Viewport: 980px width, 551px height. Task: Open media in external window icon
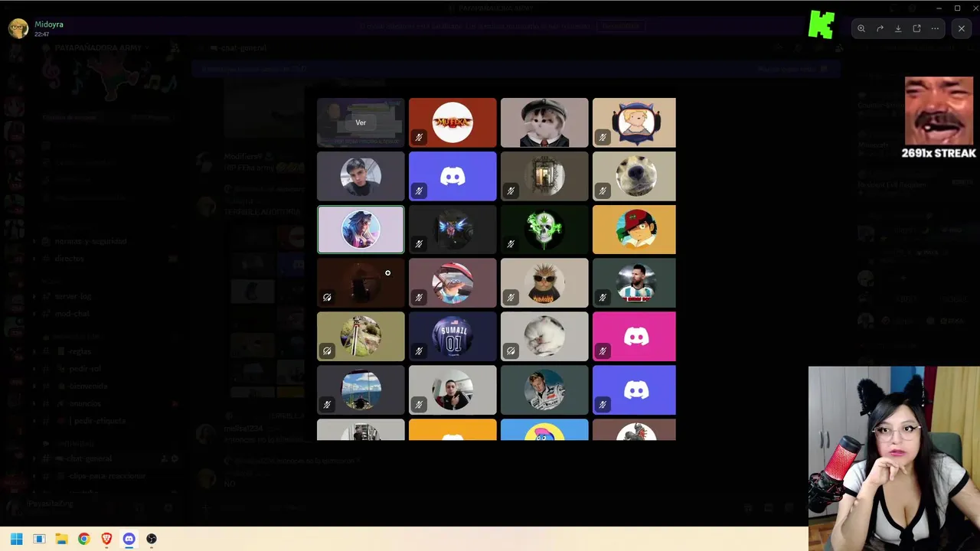(x=916, y=28)
